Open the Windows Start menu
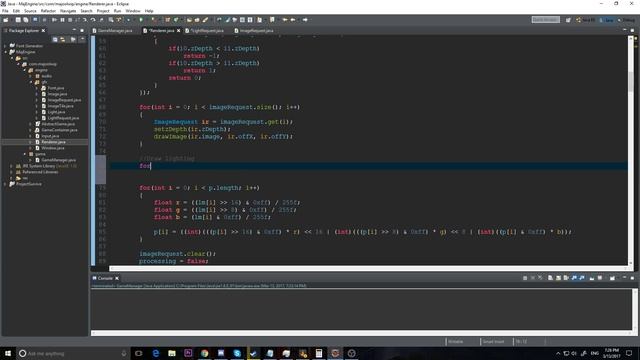The height and width of the screenshot is (360, 640). (x=7, y=353)
